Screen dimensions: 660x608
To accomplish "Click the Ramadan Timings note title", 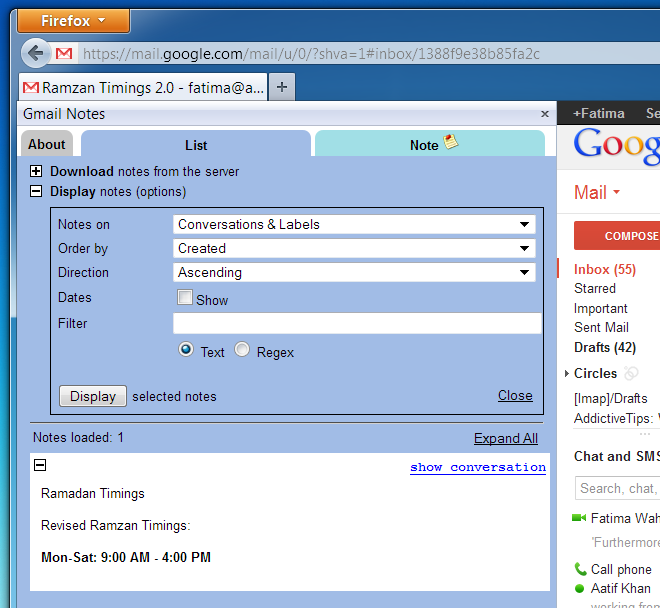I will point(93,493).
